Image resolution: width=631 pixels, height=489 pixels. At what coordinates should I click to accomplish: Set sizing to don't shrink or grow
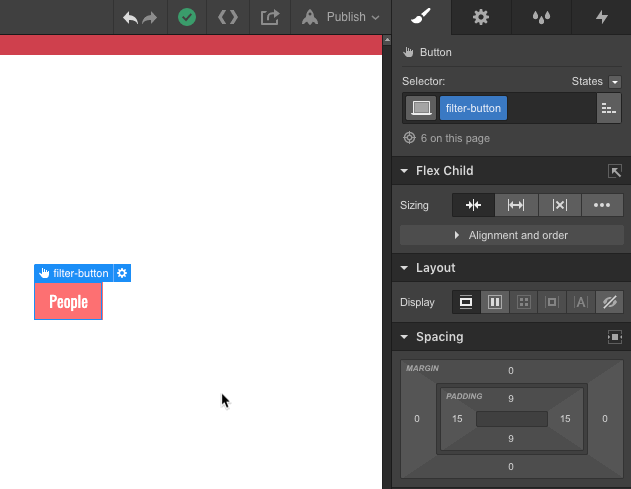coord(559,205)
